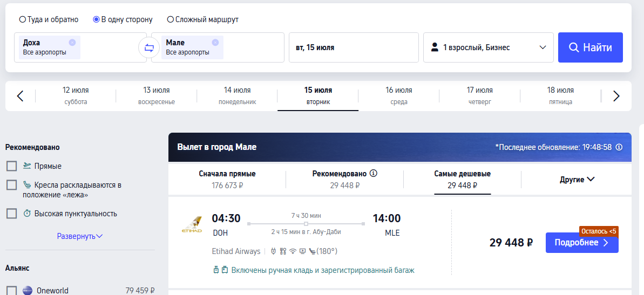644x295 pixels.
Task: Switch to Сначала прямые sorting tab
Action: [x=227, y=179]
